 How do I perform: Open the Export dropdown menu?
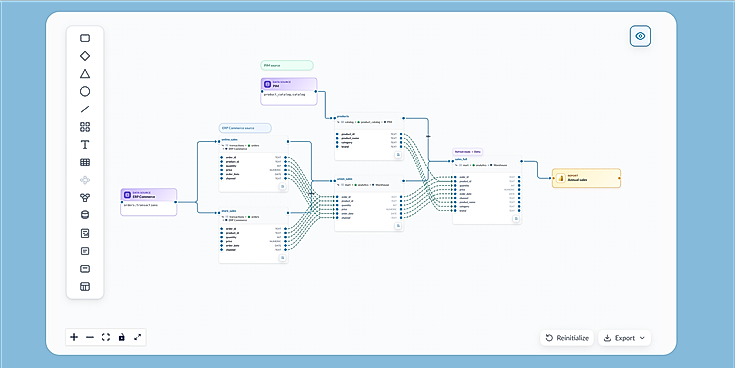(624, 338)
